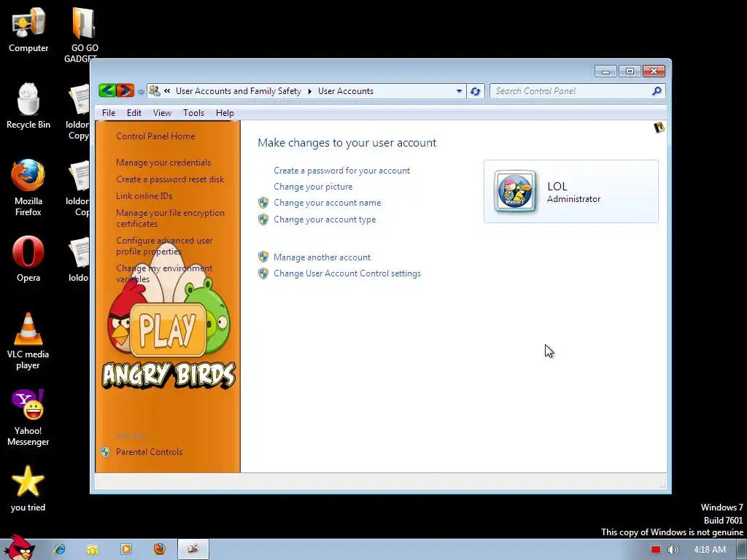This screenshot has width=747, height=560.
Task: Click the volume speaker tray icon
Action: pos(673,550)
